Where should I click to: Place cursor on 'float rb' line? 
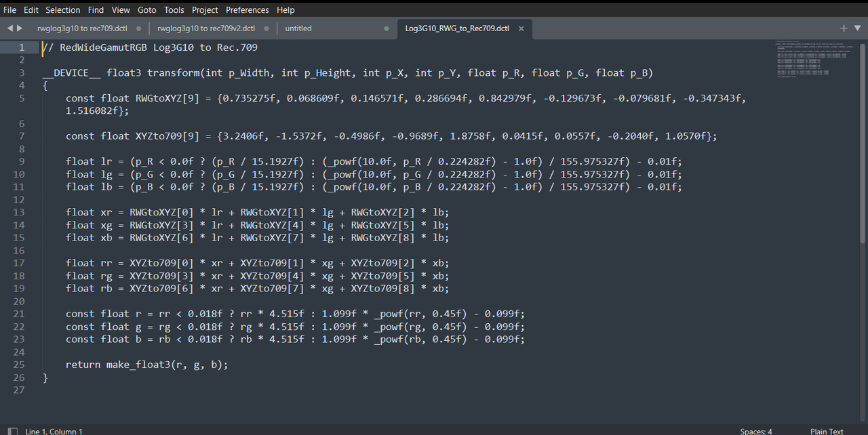coord(258,289)
